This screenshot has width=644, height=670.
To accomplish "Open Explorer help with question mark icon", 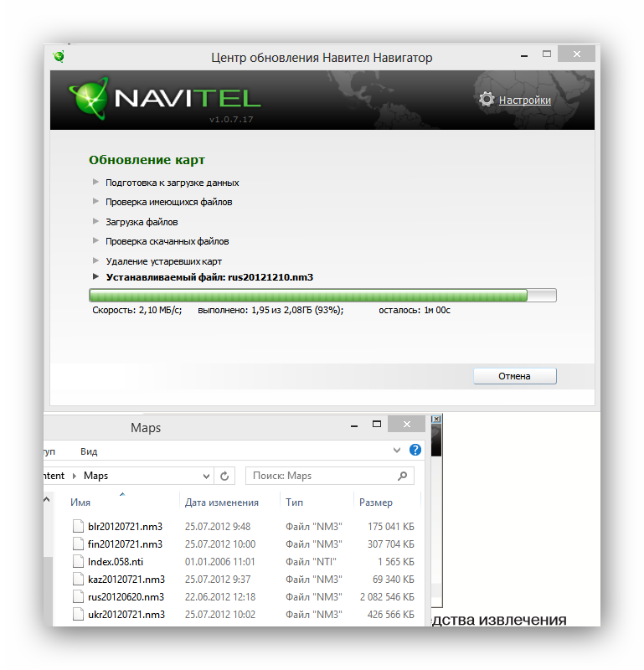I will [x=415, y=450].
